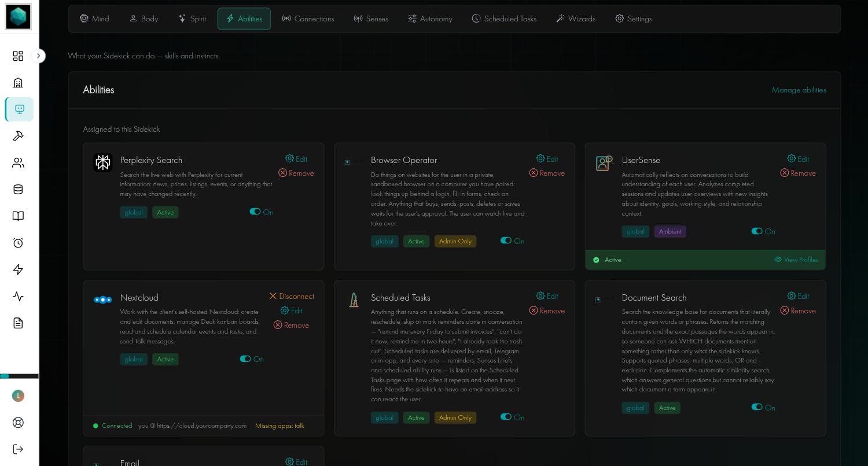Click 'Missing apps: talk' warning text
The width and height of the screenshot is (868, 466).
(279, 426)
